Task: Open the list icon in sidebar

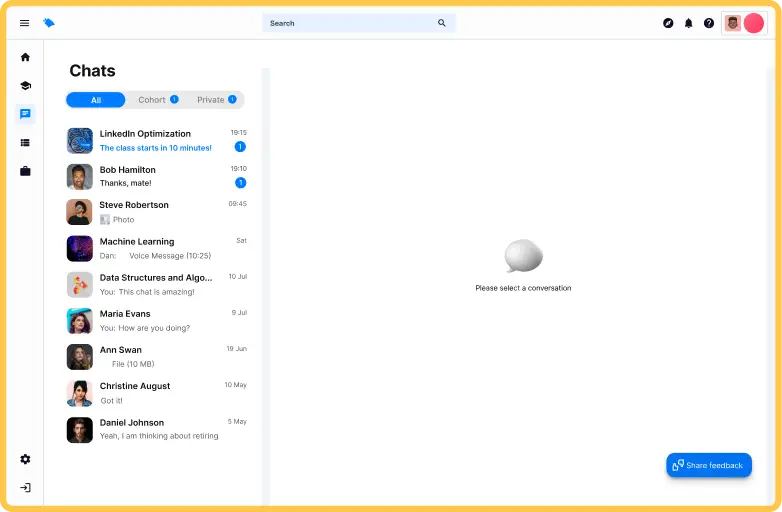Action: [x=25, y=143]
